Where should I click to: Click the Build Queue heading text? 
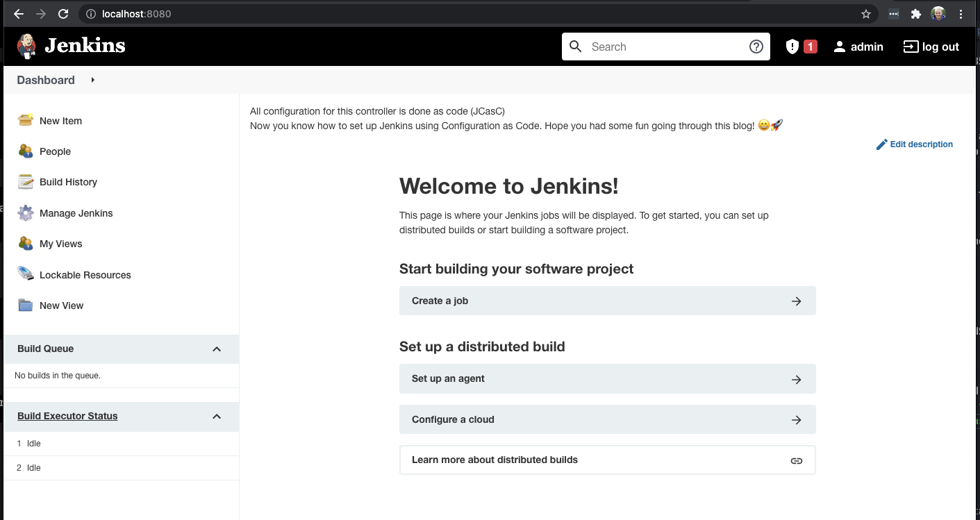(45, 349)
